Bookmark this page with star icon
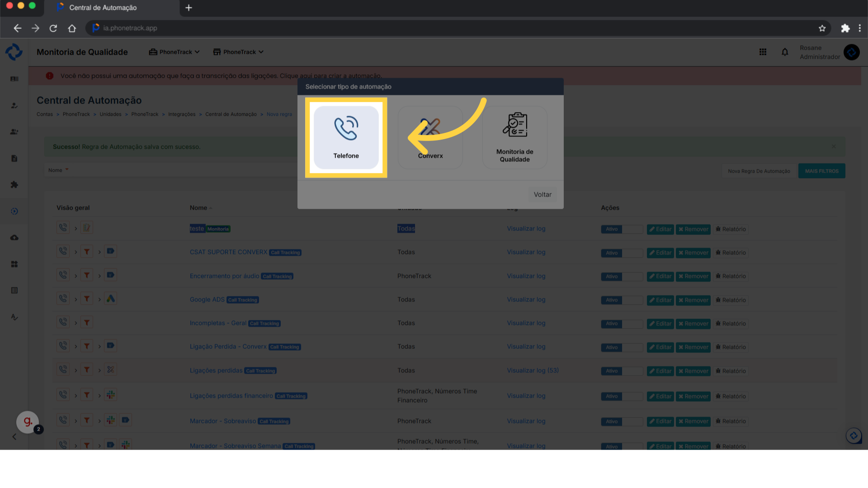The width and height of the screenshot is (868, 488). 822,28
